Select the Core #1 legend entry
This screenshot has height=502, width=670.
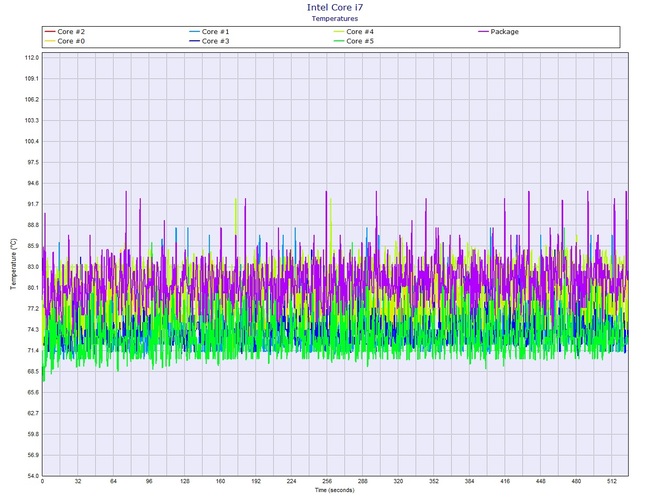point(209,32)
